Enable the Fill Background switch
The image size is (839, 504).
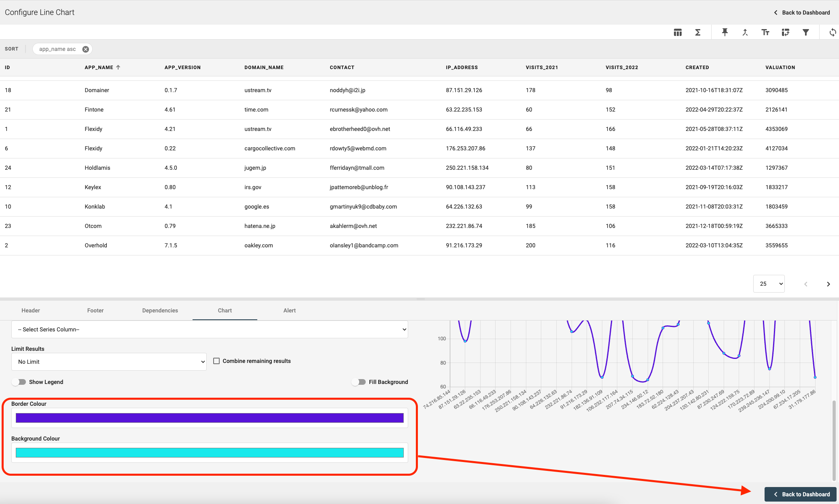pyautogui.click(x=358, y=382)
